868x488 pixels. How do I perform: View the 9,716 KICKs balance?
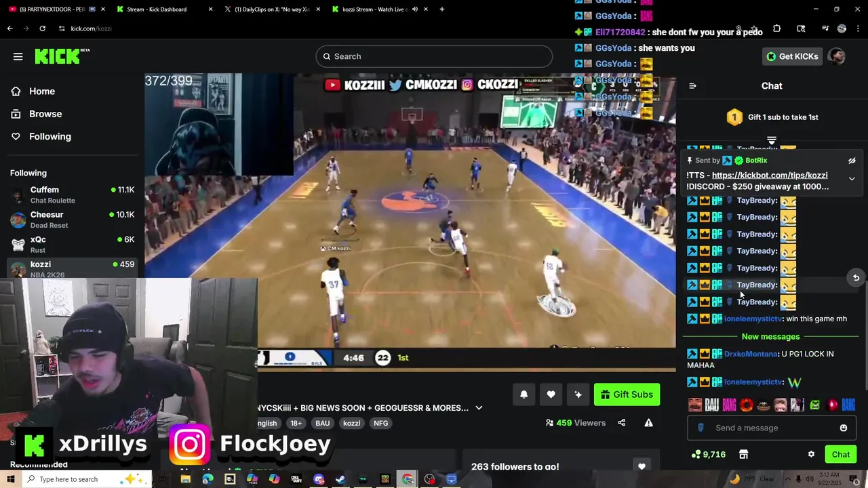point(709,455)
